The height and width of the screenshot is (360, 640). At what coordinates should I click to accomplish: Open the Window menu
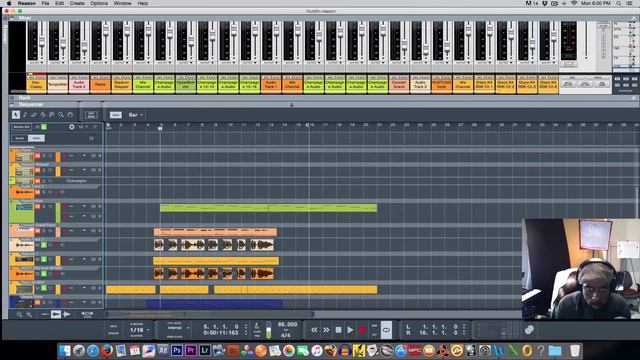coord(122,3)
